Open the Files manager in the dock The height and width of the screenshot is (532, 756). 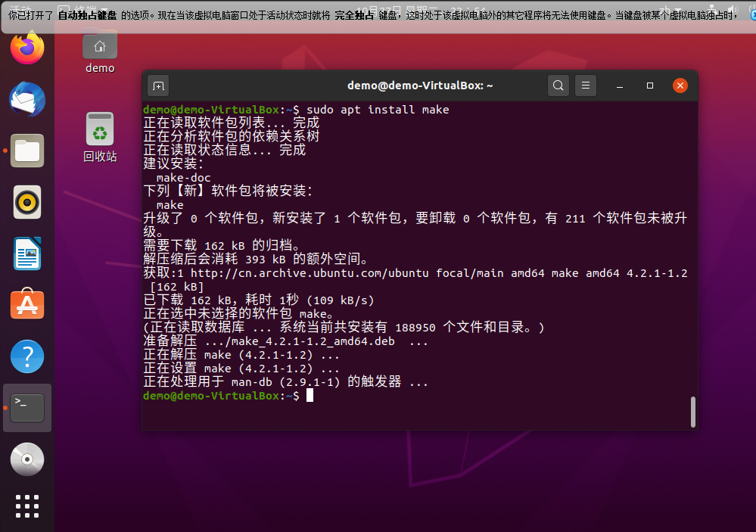(x=27, y=151)
